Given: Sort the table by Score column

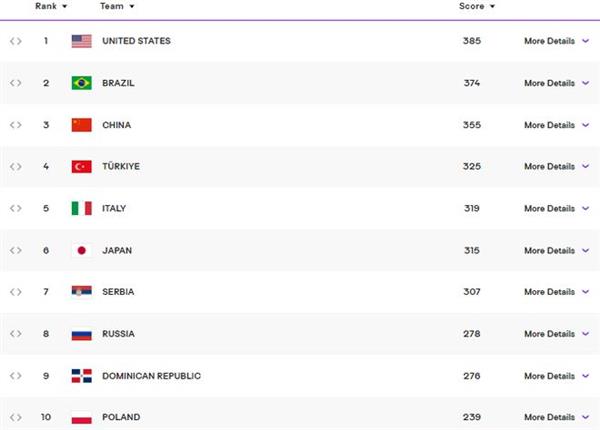Looking at the screenshot, I should coord(477,6).
